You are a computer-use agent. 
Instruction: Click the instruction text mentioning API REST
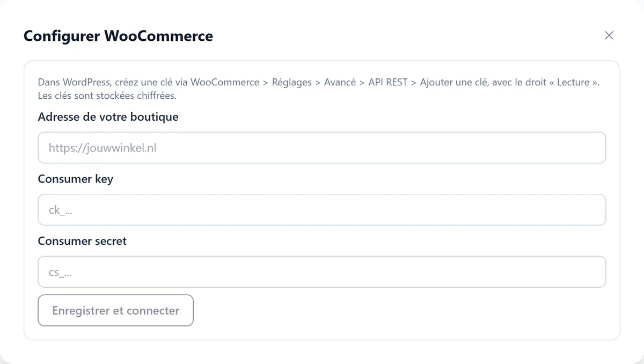click(319, 89)
